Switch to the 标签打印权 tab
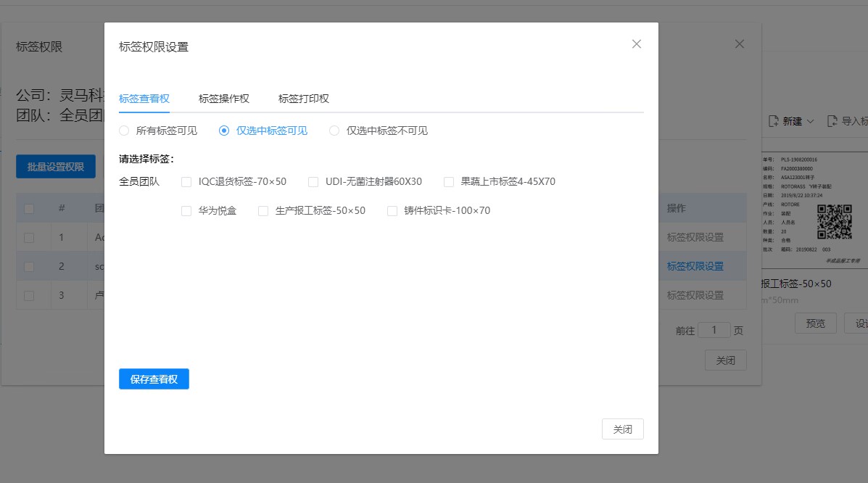Viewport: 868px width, 483px height. (x=304, y=99)
